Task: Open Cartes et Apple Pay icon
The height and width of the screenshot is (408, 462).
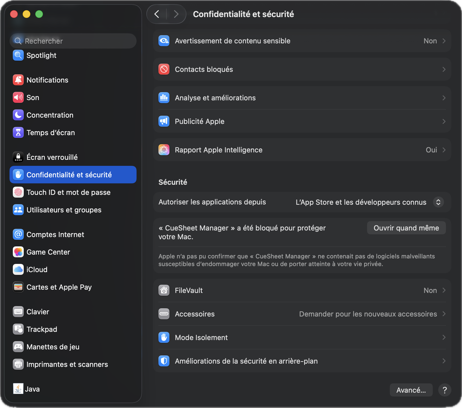Action: [18, 287]
